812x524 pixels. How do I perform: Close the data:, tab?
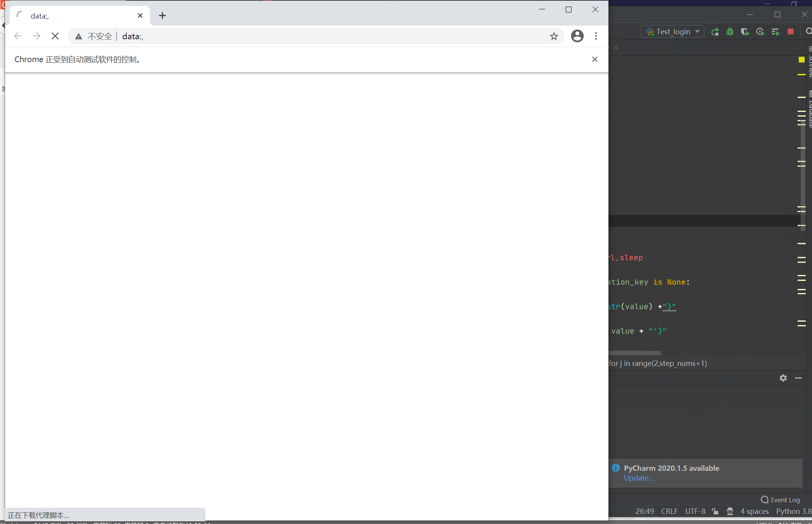(x=140, y=16)
